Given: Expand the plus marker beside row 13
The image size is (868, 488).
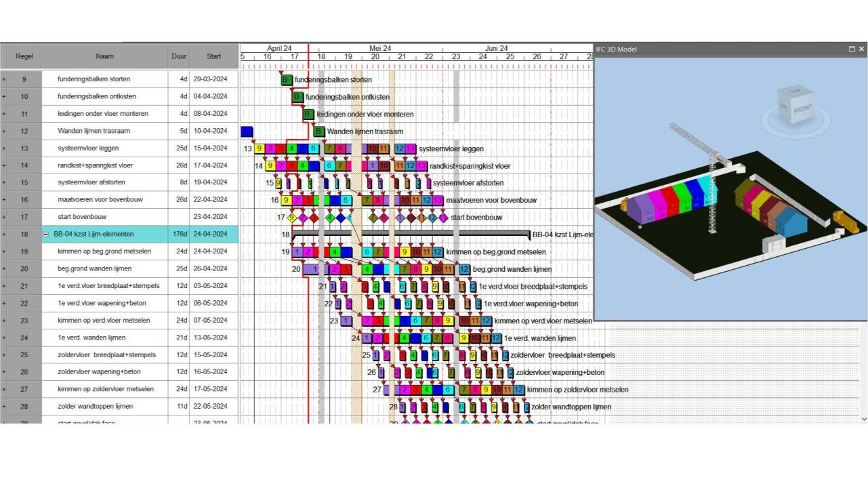Looking at the screenshot, I should tap(3, 148).
